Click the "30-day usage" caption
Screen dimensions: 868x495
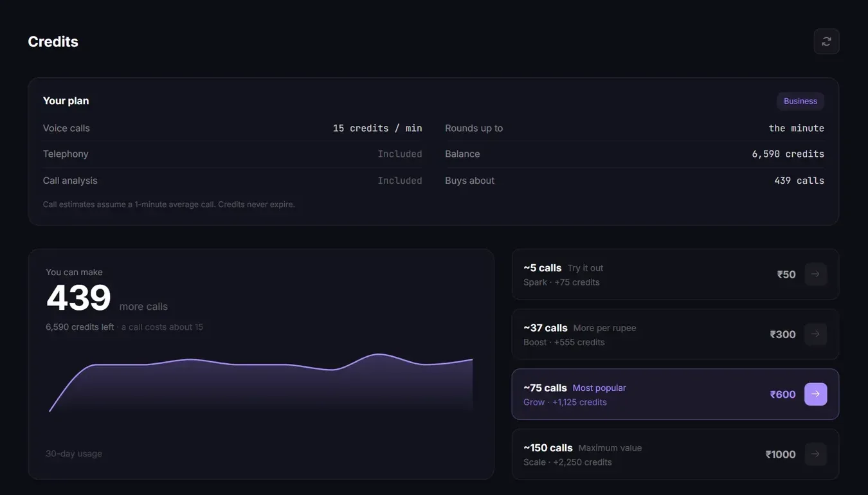click(x=74, y=454)
